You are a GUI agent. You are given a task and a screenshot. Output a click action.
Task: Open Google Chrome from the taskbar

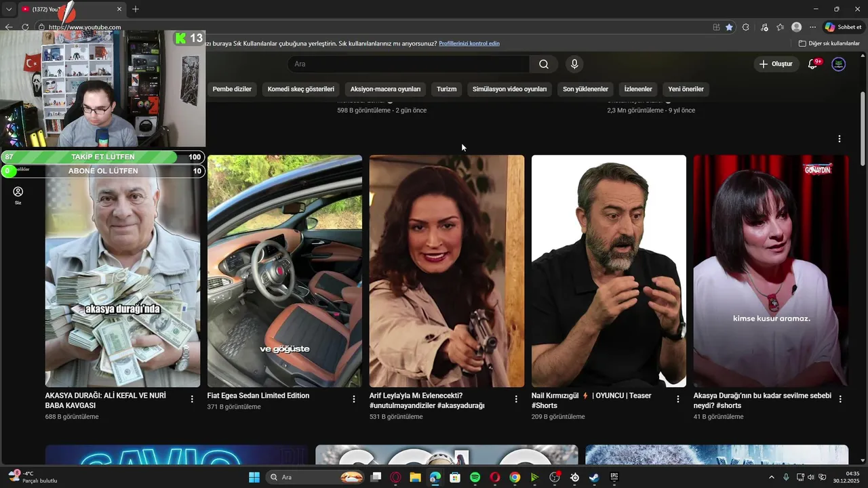click(x=515, y=477)
